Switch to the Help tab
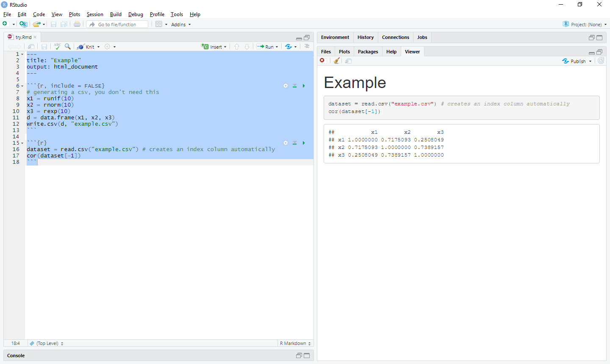Image resolution: width=610 pixels, height=364 pixels. pyautogui.click(x=391, y=52)
